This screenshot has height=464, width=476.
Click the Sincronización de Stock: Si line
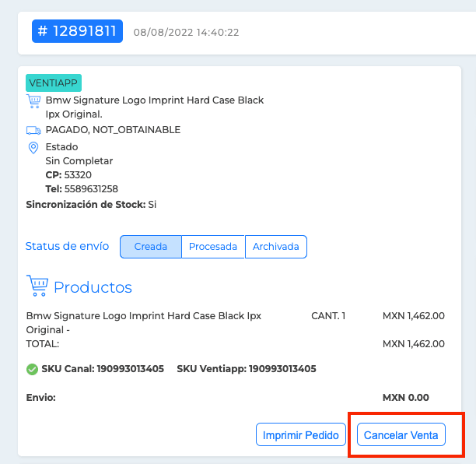coord(91,205)
